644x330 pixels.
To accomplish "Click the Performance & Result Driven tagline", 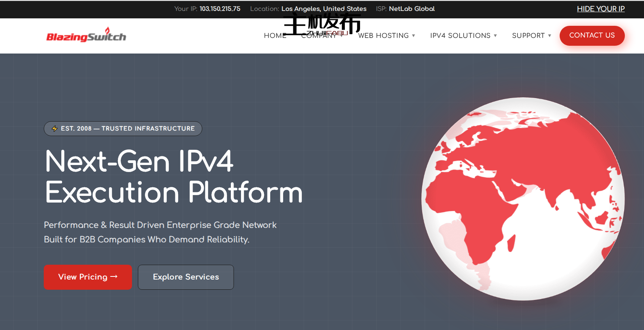I will pos(160,225).
